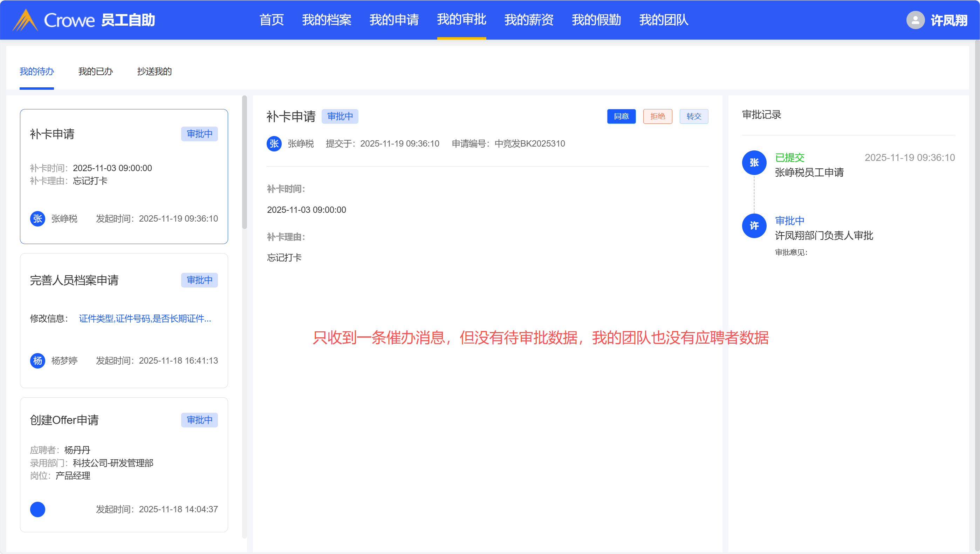Navigate to 首页 in top menu
The width and height of the screenshot is (980, 554).
(x=271, y=20)
